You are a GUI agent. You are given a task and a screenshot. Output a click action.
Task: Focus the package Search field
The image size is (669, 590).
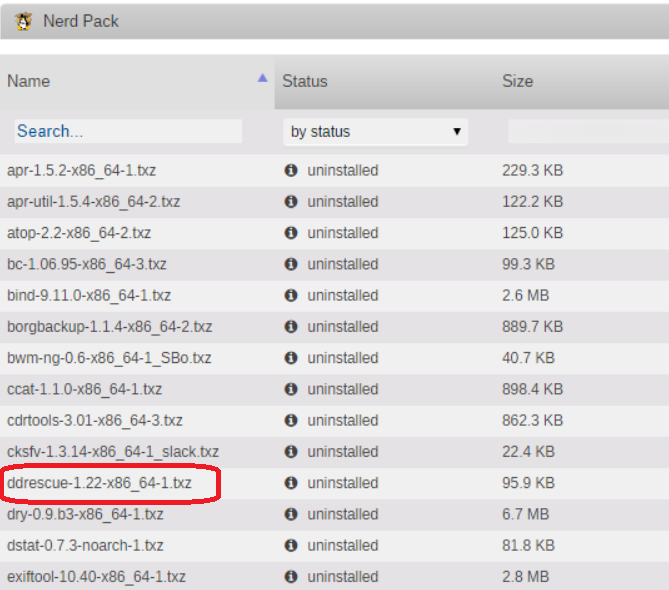128,131
